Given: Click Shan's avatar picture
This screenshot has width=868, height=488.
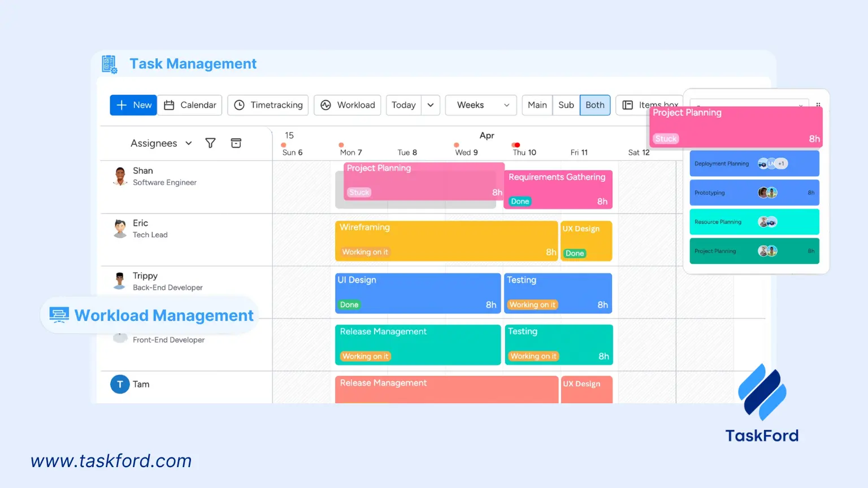Looking at the screenshot, I should (120, 176).
